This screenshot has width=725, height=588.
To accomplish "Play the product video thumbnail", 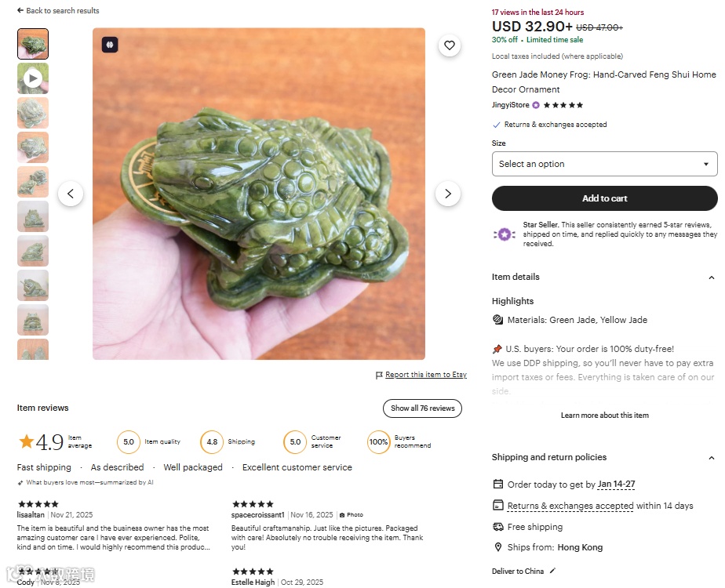I will click(33, 78).
